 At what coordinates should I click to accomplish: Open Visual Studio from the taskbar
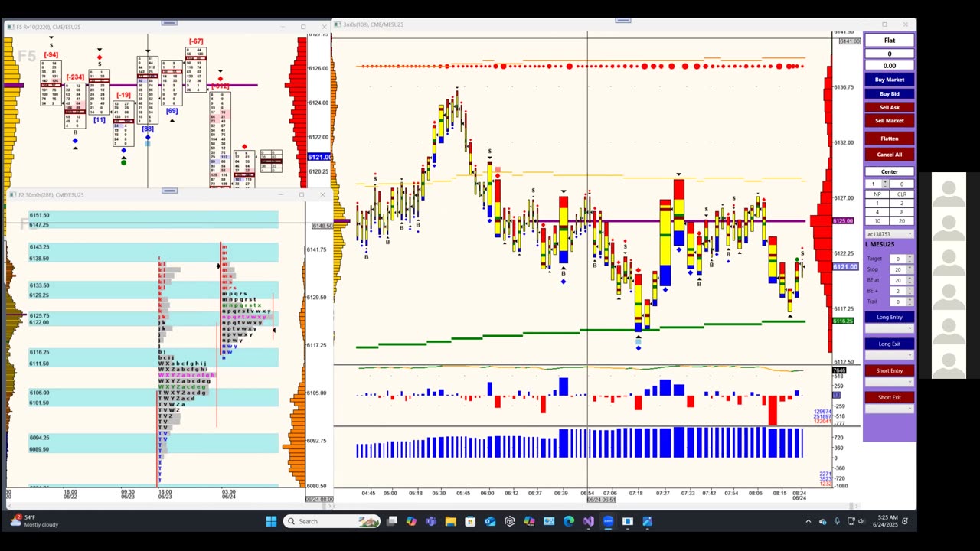(588, 521)
